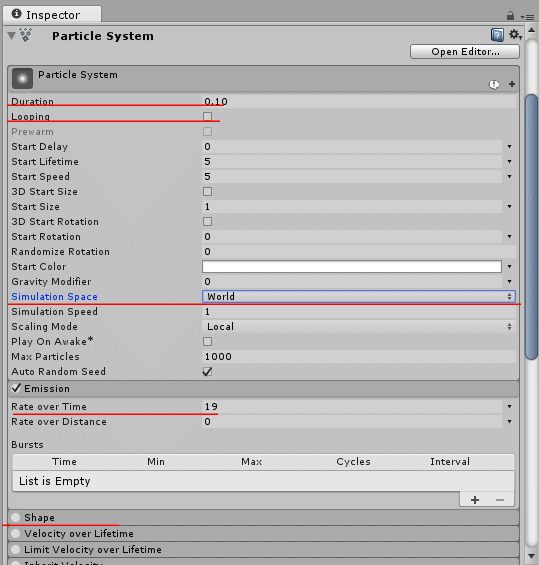This screenshot has width=539, height=565.
Task: Open the component settings gear menu
Action: point(515,35)
